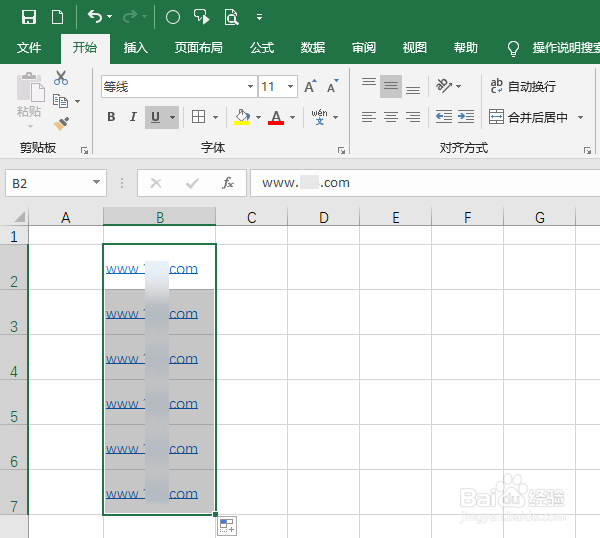This screenshot has height=538, width=600.
Task: Click the lightbulb tell-me search icon
Action: pyautogui.click(x=513, y=49)
